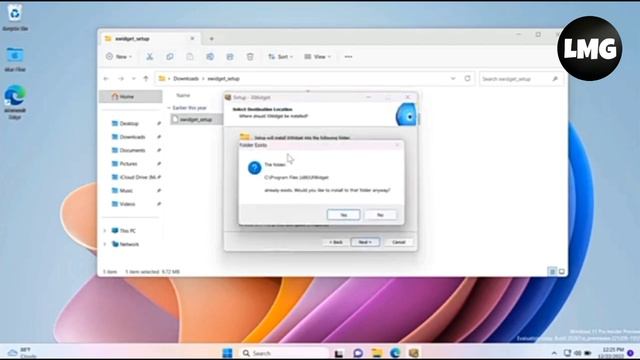This screenshot has width=640, height=360.
Task: Select Home in the navigation pane
Action: pyautogui.click(x=131, y=97)
